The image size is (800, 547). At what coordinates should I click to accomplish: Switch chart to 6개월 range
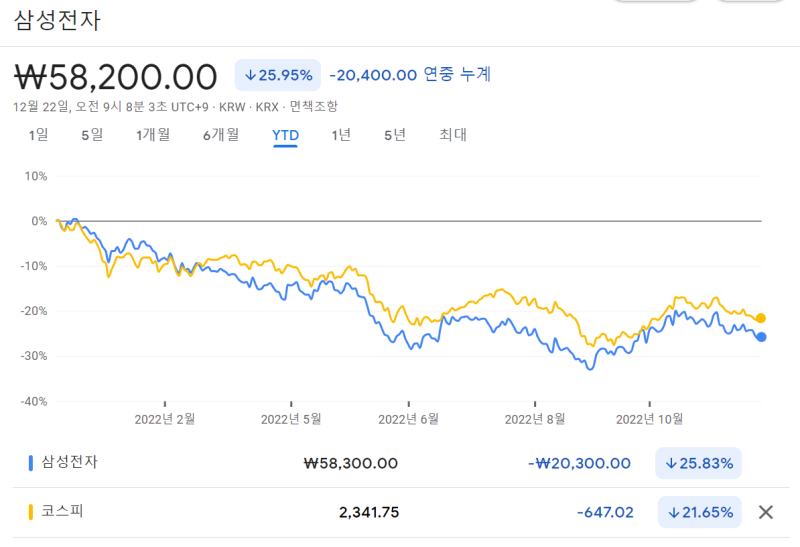(x=221, y=135)
